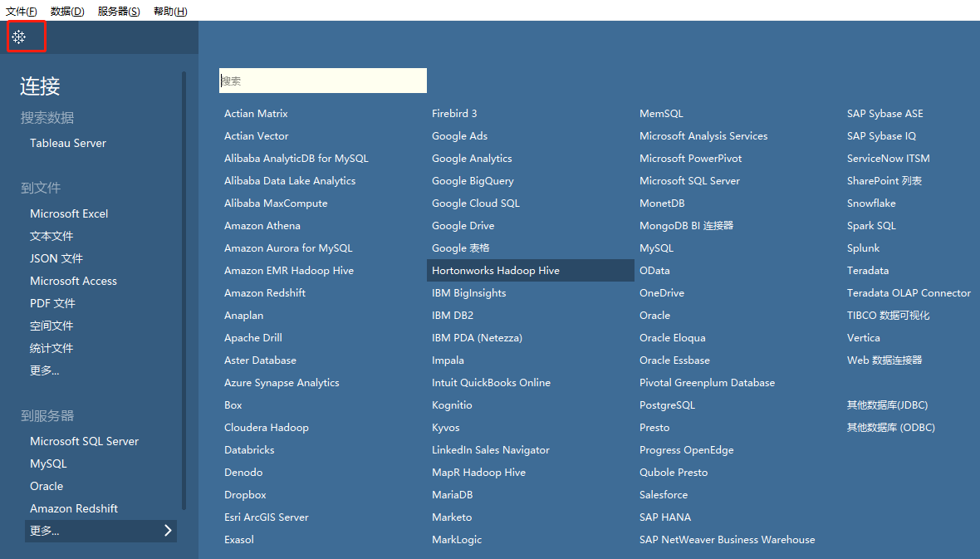Select SAP NetWeaver Business Warehouse connector
This screenshot has height=559, width=980.
tap(727, 540)
